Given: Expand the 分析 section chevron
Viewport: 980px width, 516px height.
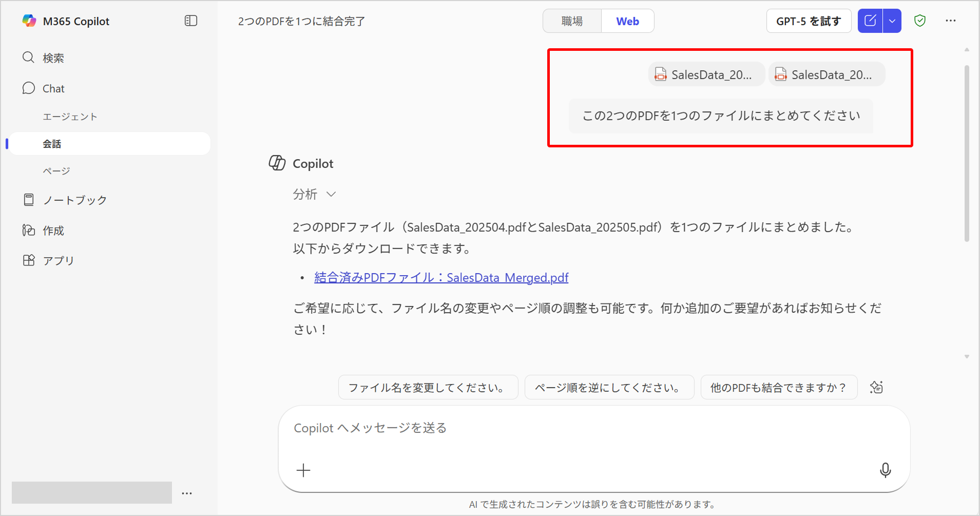Looking at the screenshot, I should (331, 194).
